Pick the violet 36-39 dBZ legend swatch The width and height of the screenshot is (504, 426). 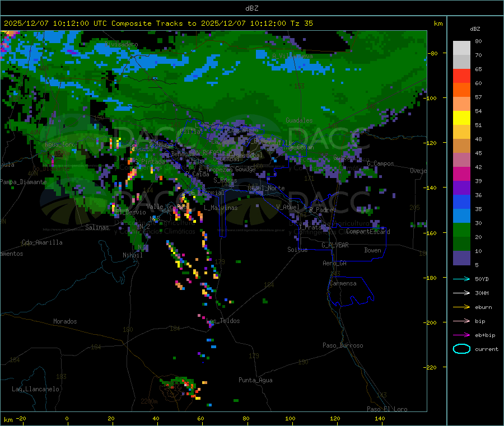[461, 188]
